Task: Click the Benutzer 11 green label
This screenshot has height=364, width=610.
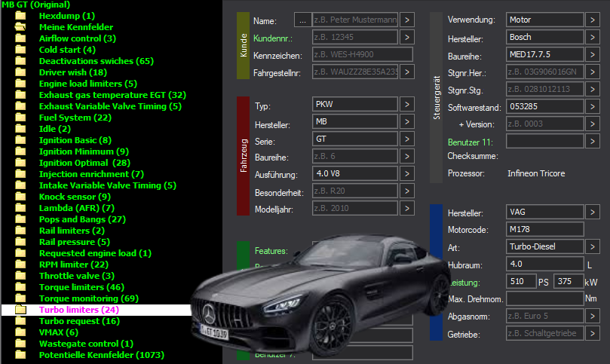Action: click(471, 142)
